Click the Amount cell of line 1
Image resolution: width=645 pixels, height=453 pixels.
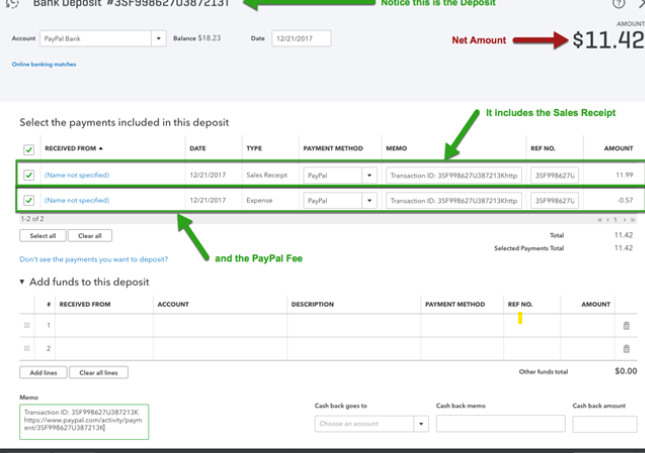tap(587, 325)
